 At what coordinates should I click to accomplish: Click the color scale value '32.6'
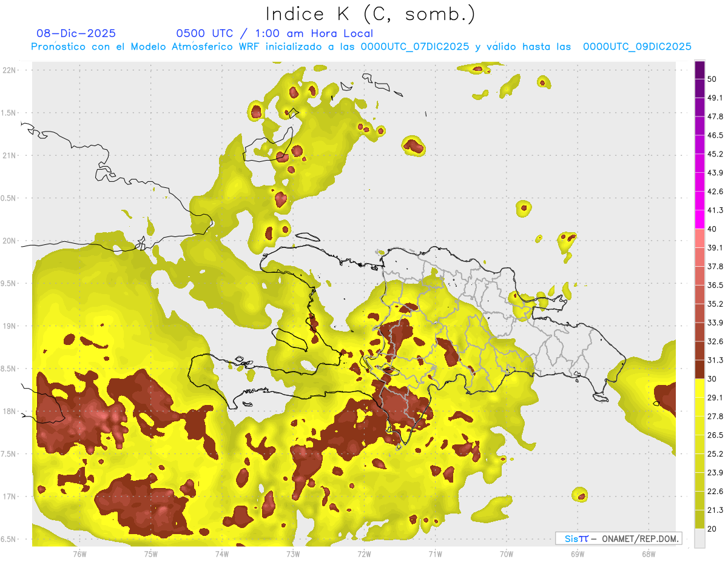pos(715,341)
